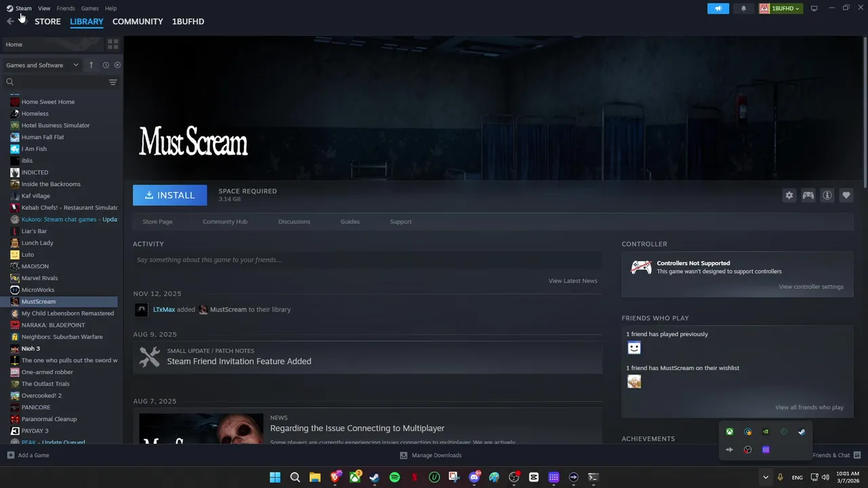The height and width of the screenshot is (488, 868).
Task: Click NVIDIA icon in system tray popup
Action: [766, 432]
